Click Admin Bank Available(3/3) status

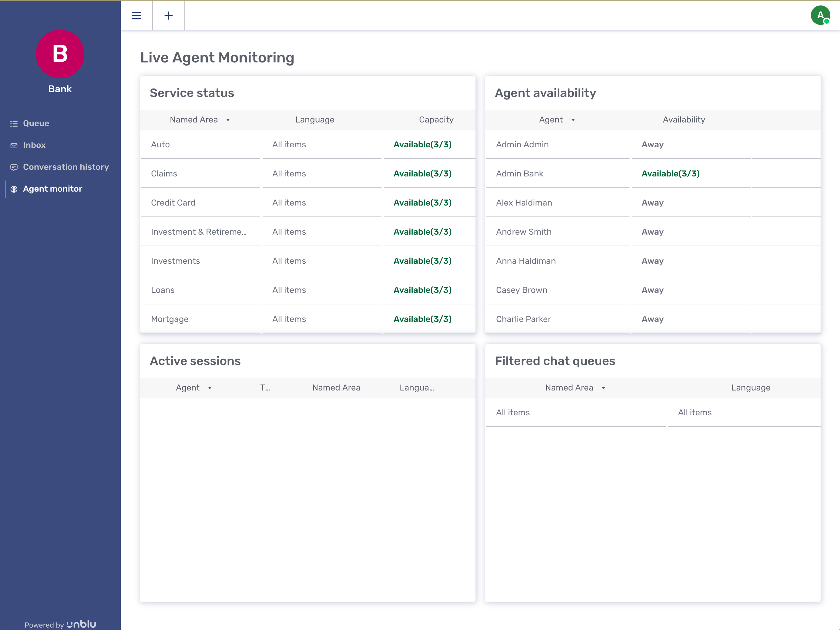click(x=670, y=173)
